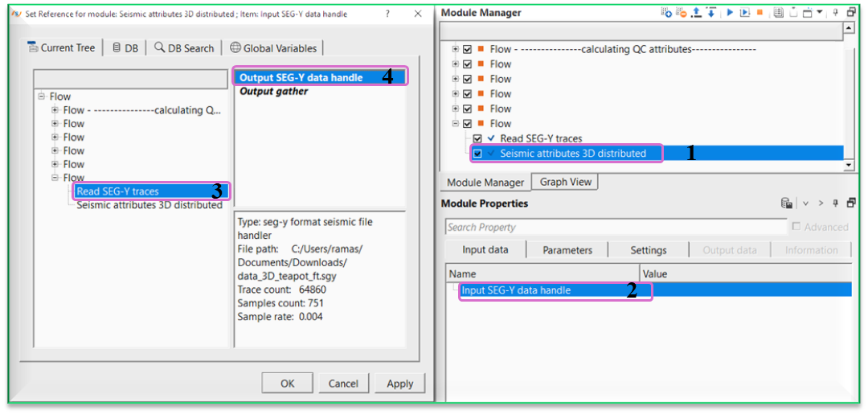Pin the Module Manager panel
868x415 pixels.
(x=835, y=12)
